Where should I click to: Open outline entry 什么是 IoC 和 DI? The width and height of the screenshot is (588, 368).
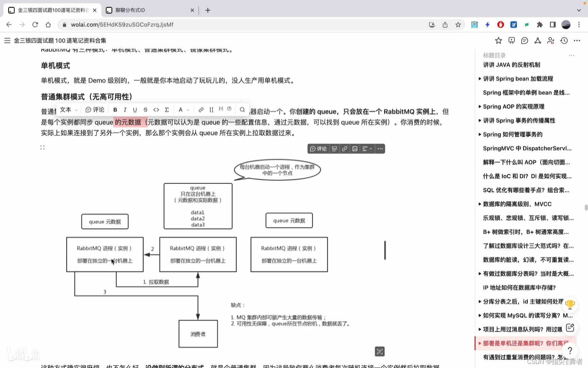[527, 176]
